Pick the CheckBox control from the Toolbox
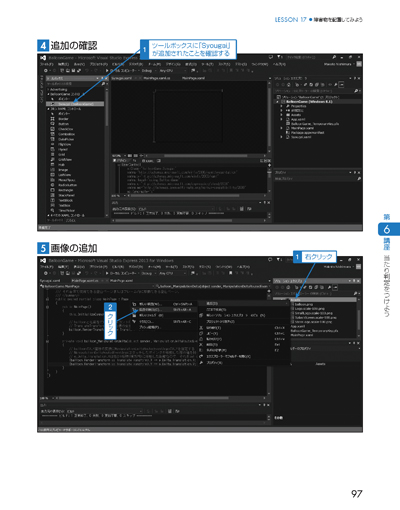Viewport: 400px width, 510px height. click(65, 129)
